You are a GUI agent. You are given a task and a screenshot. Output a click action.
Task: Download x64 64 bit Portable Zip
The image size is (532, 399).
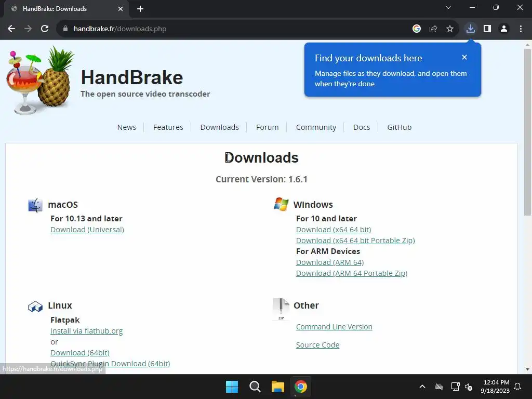tap(355, 241)
